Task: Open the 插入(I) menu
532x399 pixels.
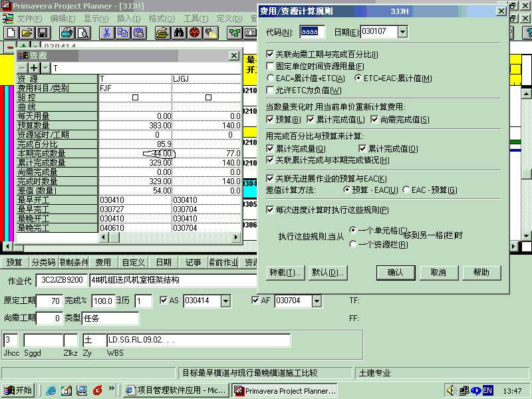Action: coord(128,19)
